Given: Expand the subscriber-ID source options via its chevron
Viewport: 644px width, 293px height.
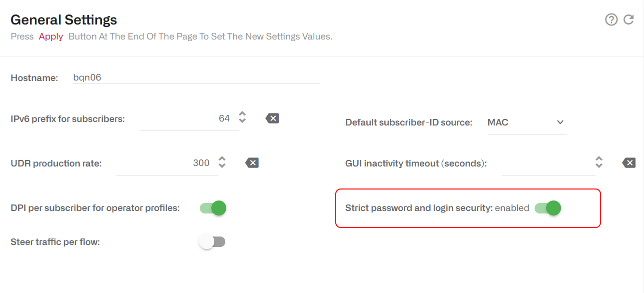Looking at the screenshot, I should (x=560, y=122).
